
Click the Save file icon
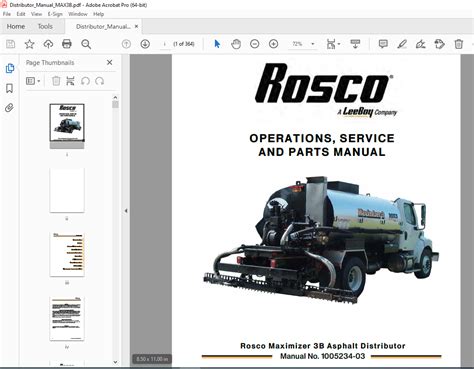11,44
